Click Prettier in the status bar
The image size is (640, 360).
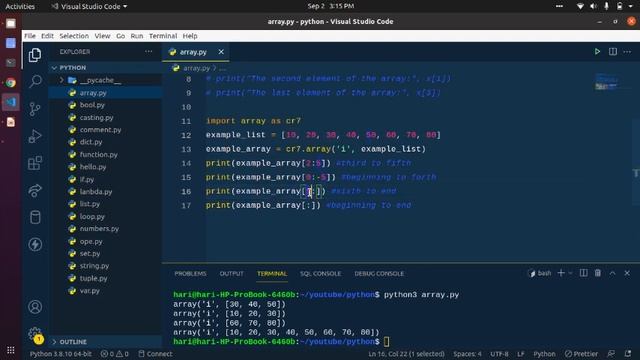click(581, 353)
